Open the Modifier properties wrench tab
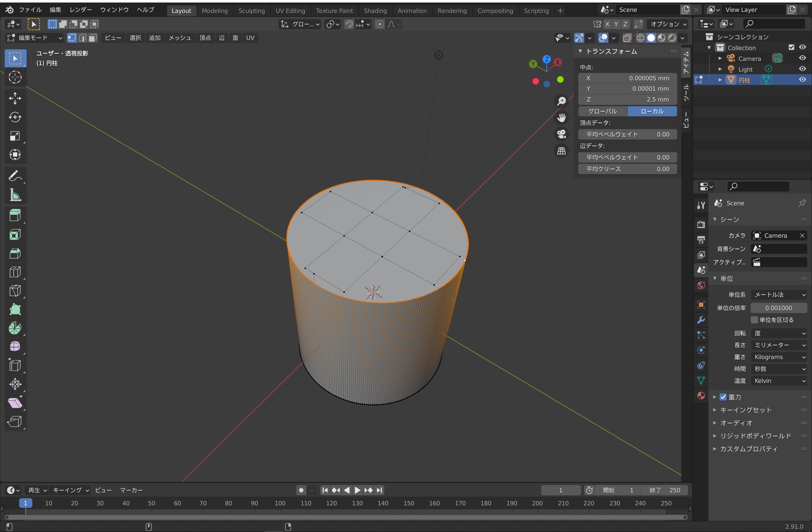812x532 pixels. pos(701,320)
